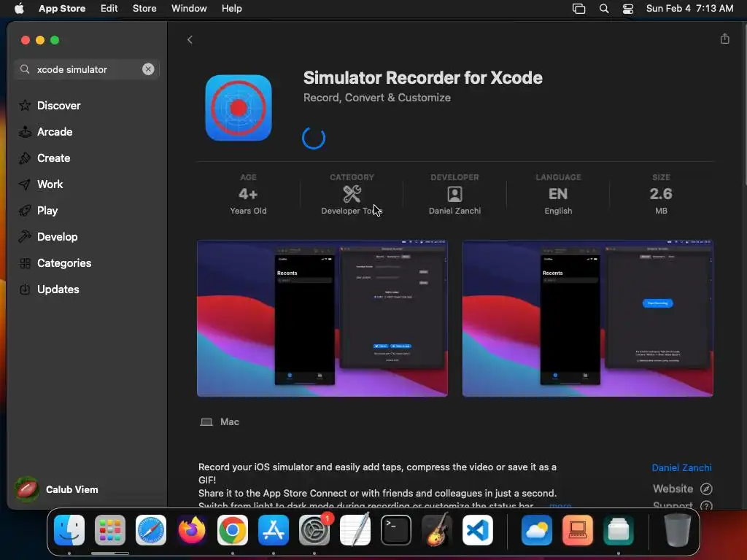747x560 pixels.
Task: Launch Safari from the Dock
Action: click(x=151, y=529)
